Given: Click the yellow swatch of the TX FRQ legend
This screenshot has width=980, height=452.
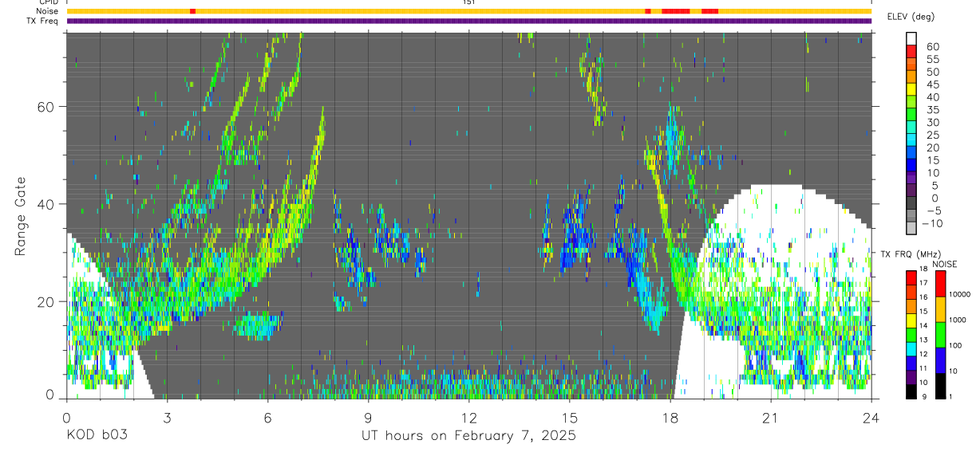Looking at the screenshot, I should (x=911, y=320).
